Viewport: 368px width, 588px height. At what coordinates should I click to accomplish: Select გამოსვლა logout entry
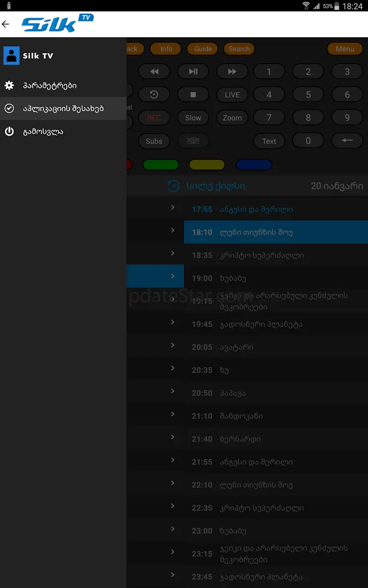[x=63, y=131]
